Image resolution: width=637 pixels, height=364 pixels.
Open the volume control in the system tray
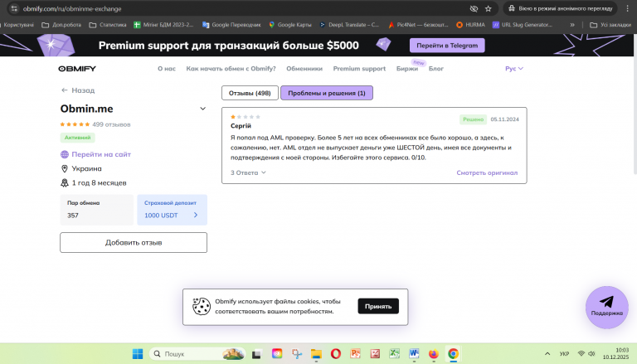592,353
